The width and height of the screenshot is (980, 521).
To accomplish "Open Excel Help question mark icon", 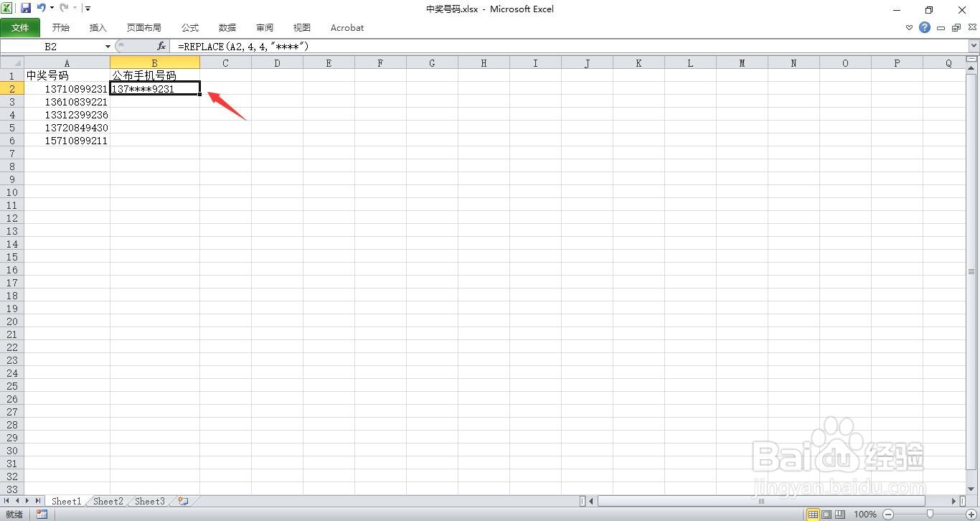I will pos(925,27).
